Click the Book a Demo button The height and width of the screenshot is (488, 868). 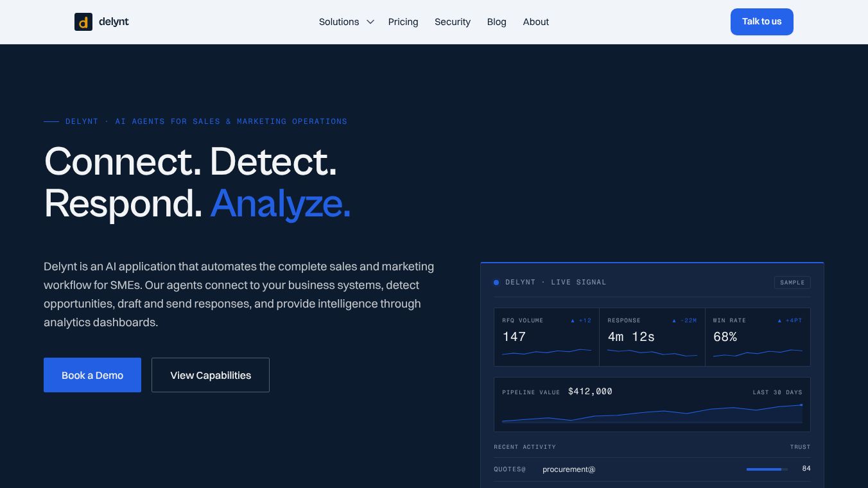coord(92,375)
